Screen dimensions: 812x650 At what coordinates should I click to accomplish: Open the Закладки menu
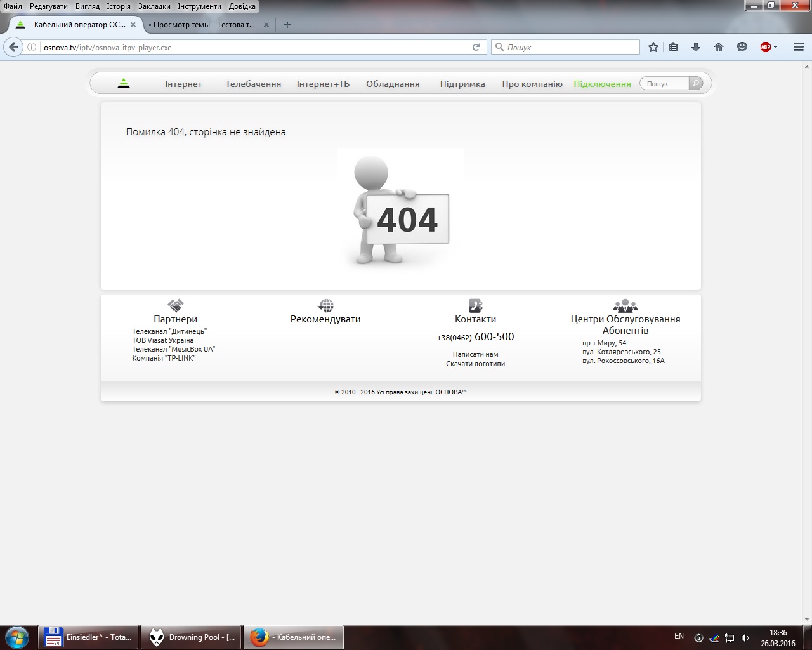tap(154, 6)
